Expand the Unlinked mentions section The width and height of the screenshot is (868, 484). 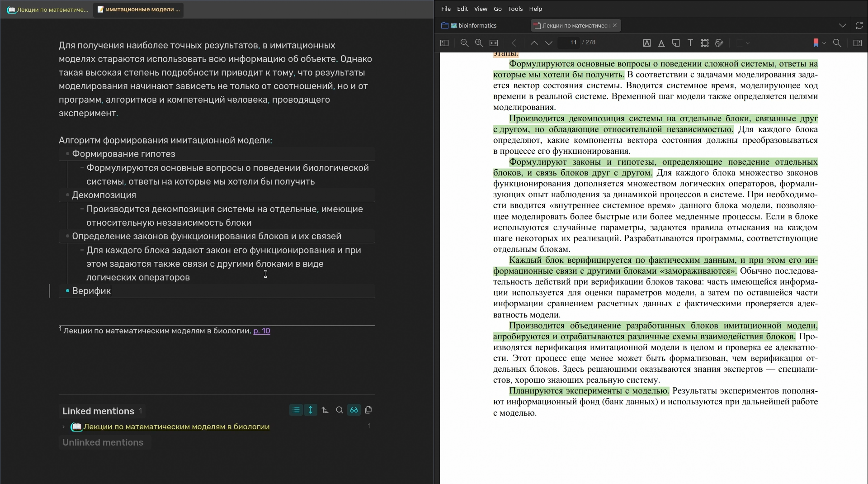click(103, 442)
